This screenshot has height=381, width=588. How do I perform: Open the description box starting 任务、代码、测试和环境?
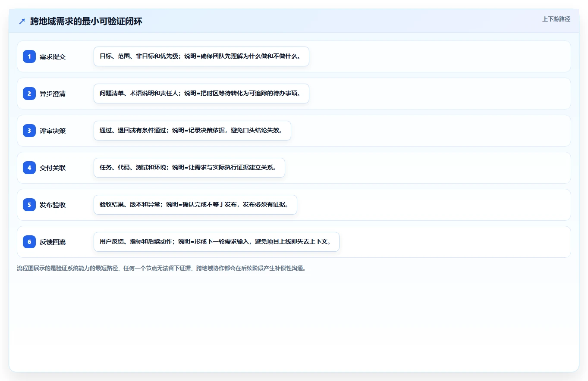[x=189, y=168]
